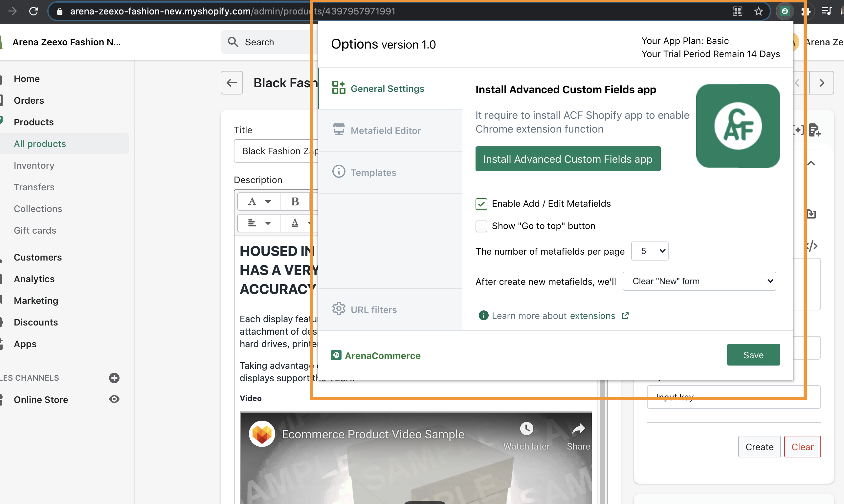Open the Clear "New" form dropdown
This screenshot has height=504, width=844.
click(699, 281)
